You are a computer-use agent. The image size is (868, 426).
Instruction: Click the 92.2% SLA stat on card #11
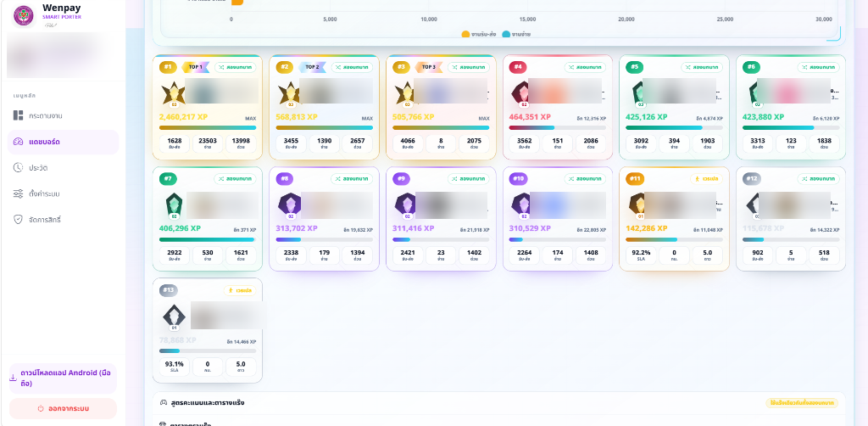[641, 255]
